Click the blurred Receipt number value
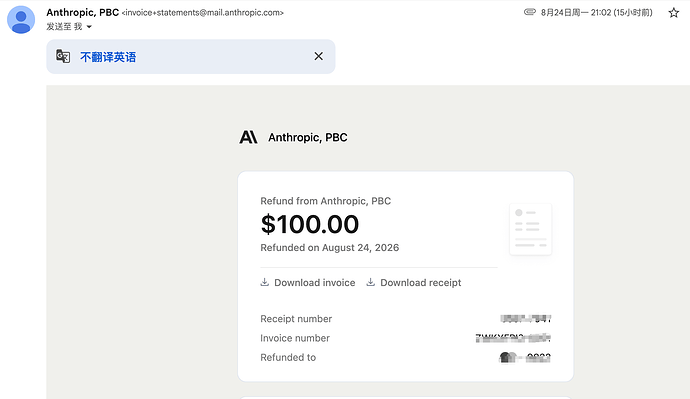Screen dimensions: 690x399 [x=526, y=318]
